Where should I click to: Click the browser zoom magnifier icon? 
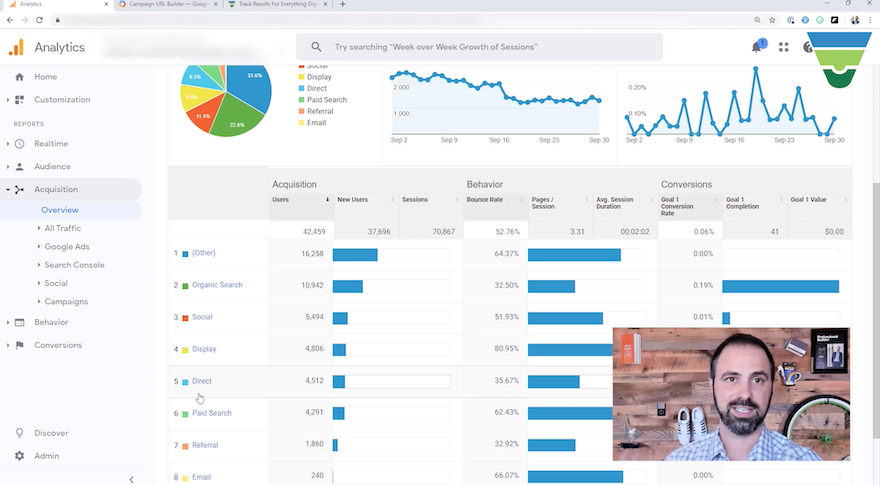pyautogui.click(x=757, y=20)
